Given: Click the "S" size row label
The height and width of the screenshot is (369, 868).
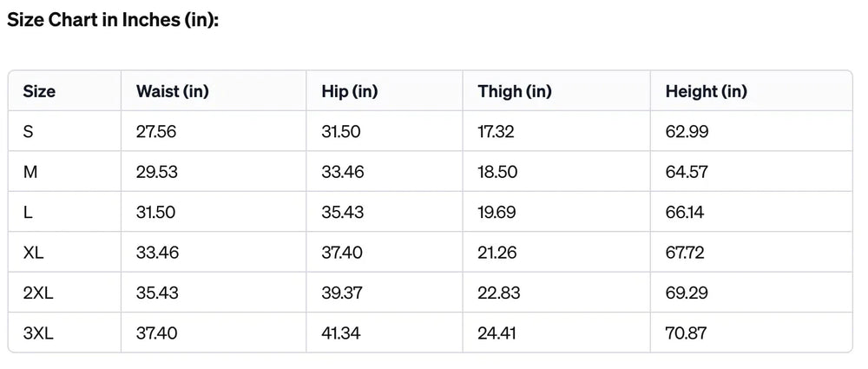Looking at the screenshot, I should [x=28, y=132].
